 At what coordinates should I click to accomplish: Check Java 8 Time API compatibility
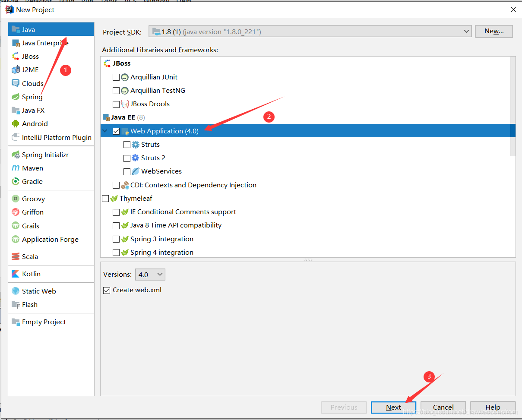pos(116,225)
